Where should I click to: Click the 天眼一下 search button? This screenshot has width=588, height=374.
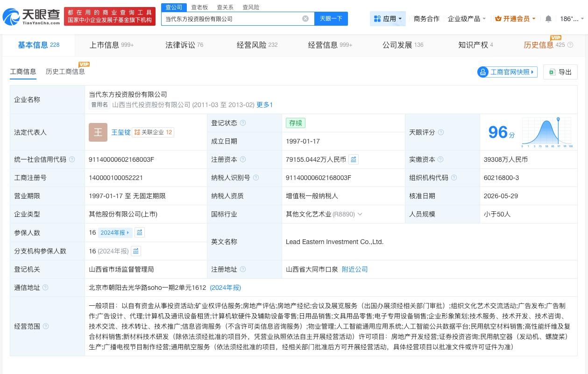[331, 19]
